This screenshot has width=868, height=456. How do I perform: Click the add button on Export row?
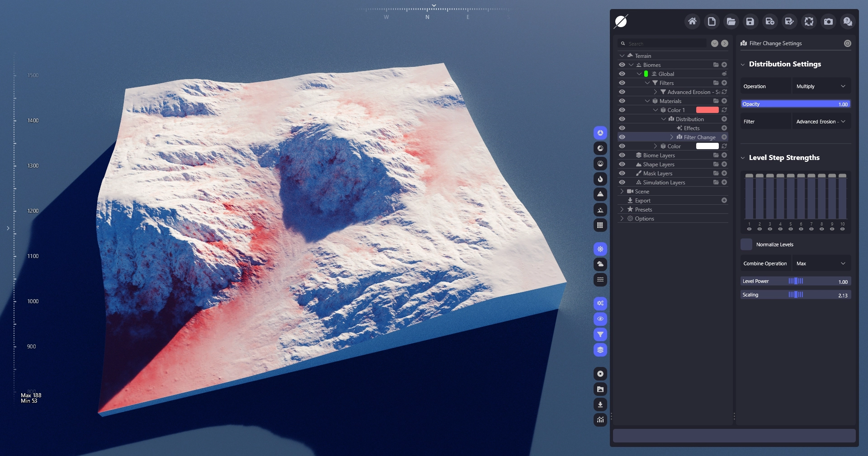pyautogui.click(x=724, y=200)
